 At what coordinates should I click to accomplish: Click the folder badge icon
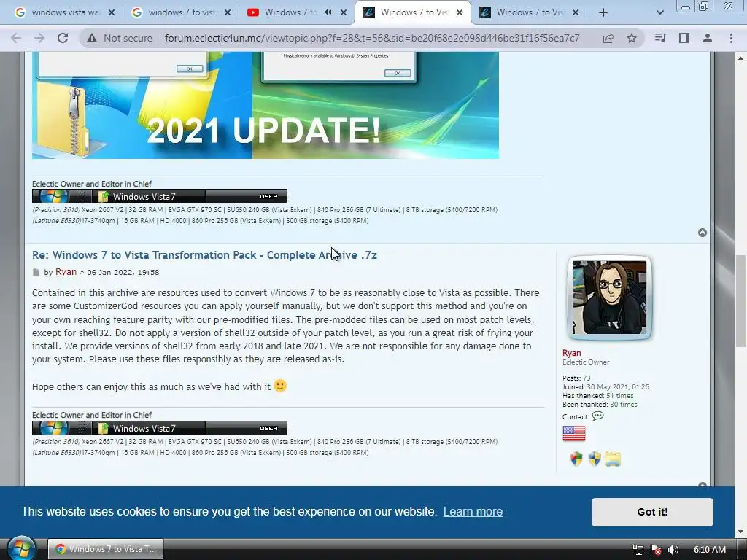click(x=613, y=459)
